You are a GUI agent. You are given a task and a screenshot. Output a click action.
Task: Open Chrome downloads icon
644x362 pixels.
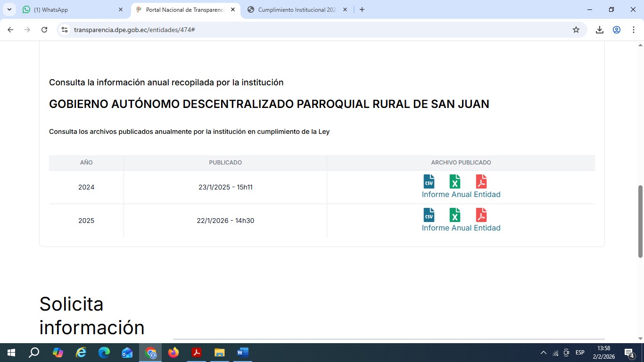coord(599,30)
